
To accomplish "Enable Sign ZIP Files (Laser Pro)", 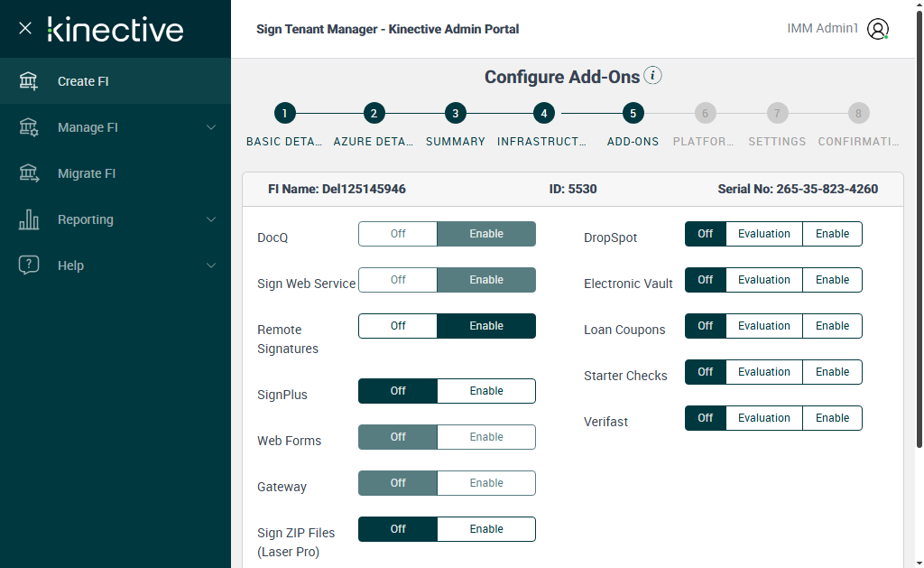I will point(486,529).
